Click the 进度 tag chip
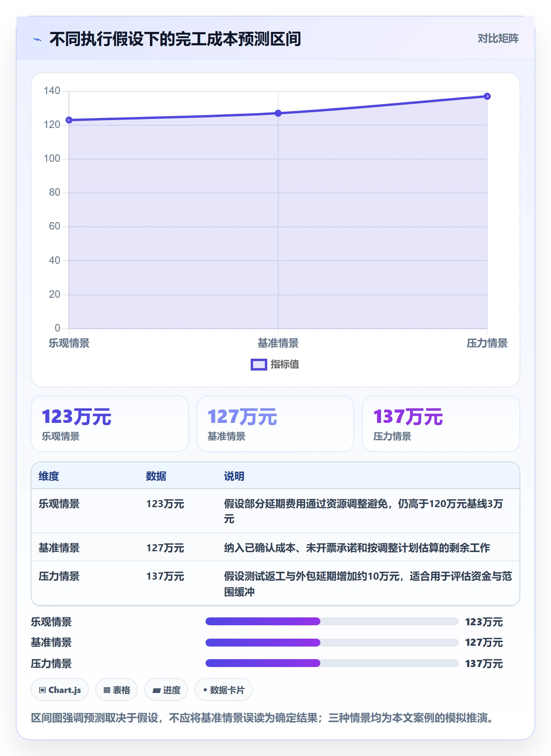551x756 pixels. [x=166, y=690]
